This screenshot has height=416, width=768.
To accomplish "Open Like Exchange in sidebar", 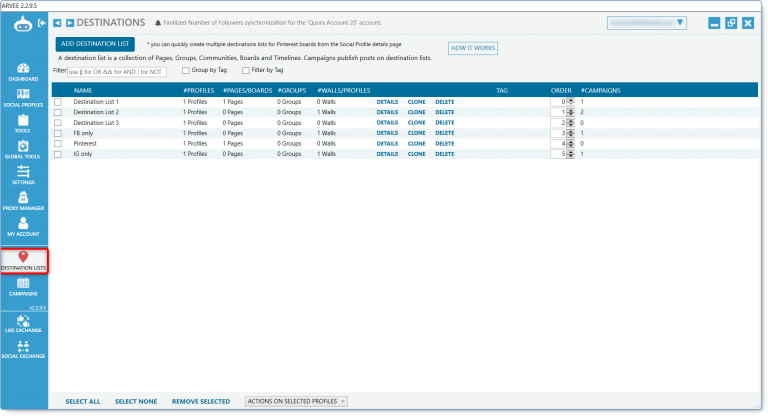I will [x=23, y=324].
